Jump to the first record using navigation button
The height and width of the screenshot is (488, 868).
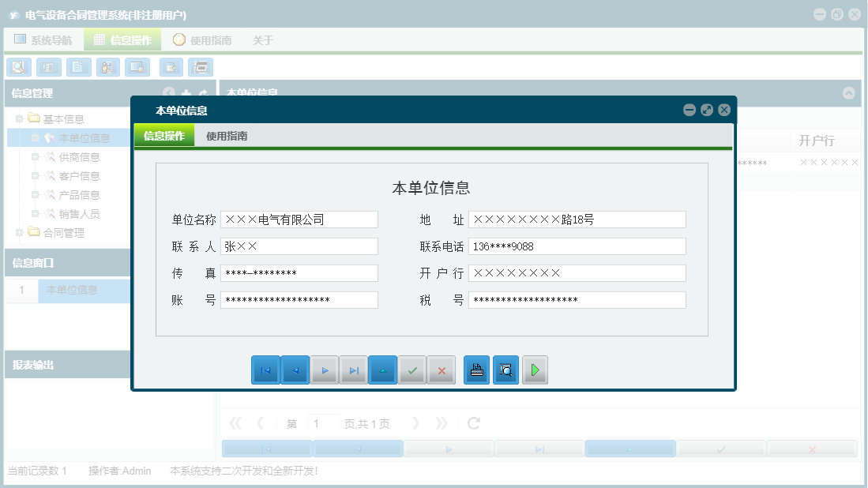click(x=266, y=370)
